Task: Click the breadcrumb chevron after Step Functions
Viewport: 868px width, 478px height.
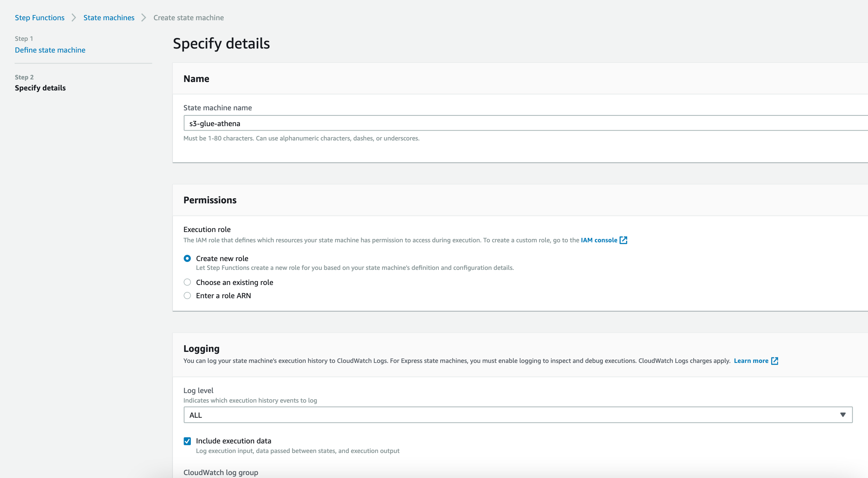Action: point(74,18)
